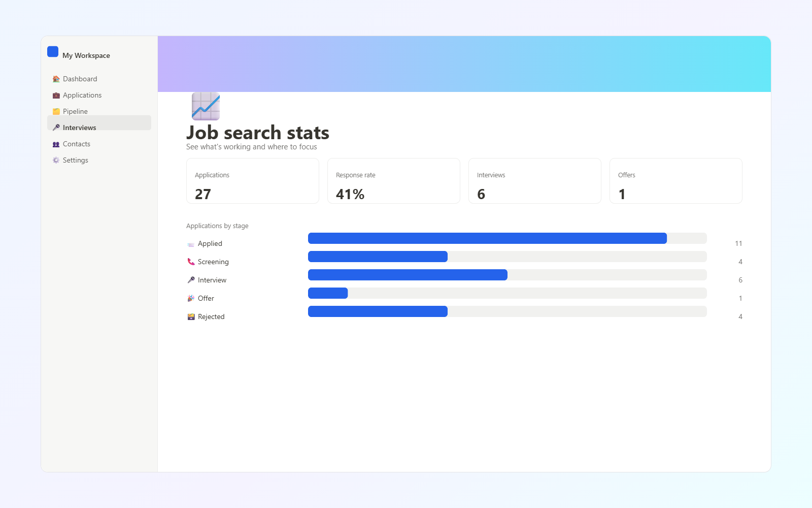Click the Interview count 6 in chart
The height and width of the screenshot is (508, 812).
pyautogui.click(x=740, y=280)
